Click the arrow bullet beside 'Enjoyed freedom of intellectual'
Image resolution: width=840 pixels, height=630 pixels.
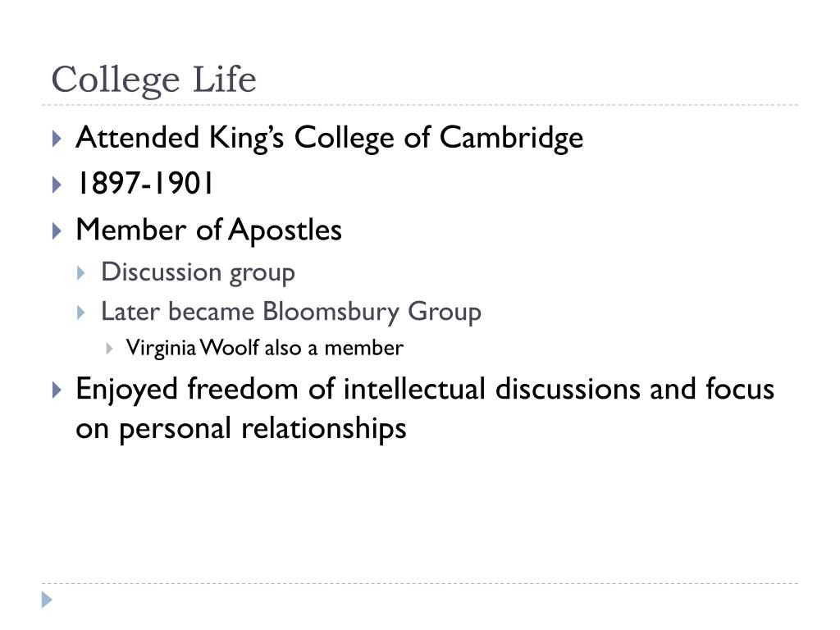pyautogui.click(x=57, y=390)
